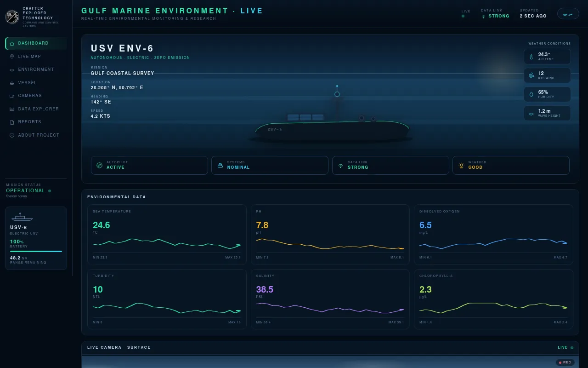The height and width of the screenshot is (368, 588).
Task: Click the Gulf Coastal Survey mission name
Action: tap(122, 74)
